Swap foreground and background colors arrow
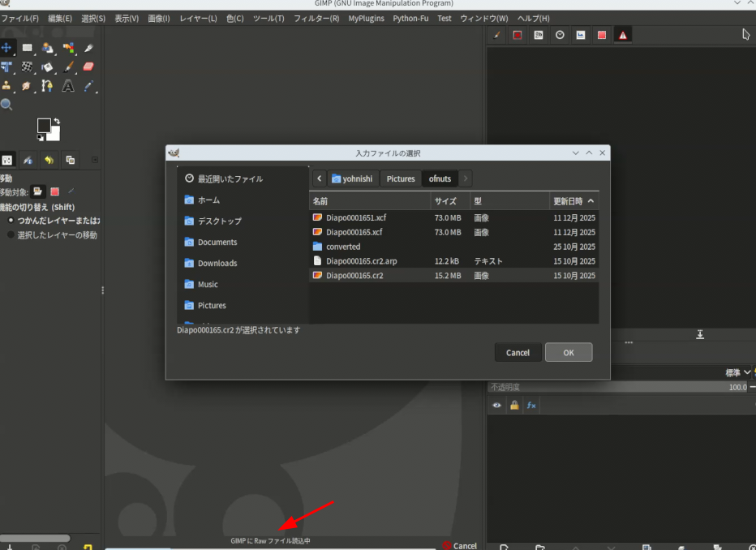The height and width of the screenshot is (550, 756). 57,121
